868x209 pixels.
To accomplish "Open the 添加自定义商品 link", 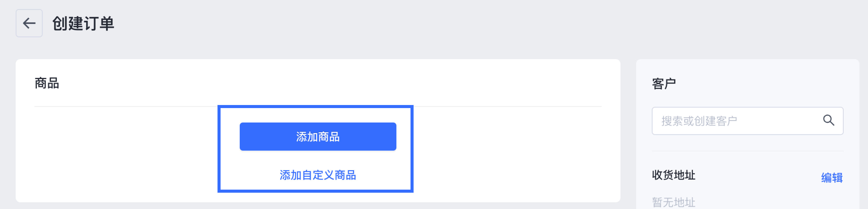I will [318, 175].
